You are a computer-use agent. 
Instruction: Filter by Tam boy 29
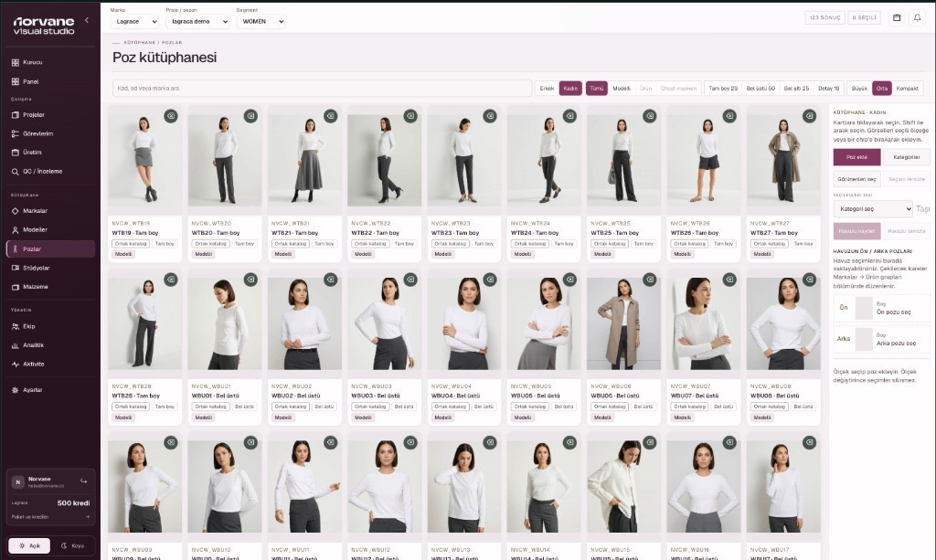(723, 89)
